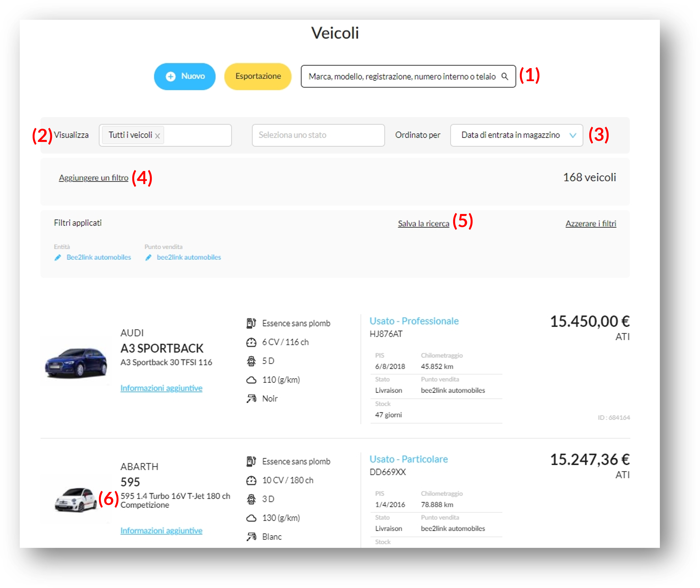Open Informazioni aggiuntive for the Audi A3

[x=161, y=388]
